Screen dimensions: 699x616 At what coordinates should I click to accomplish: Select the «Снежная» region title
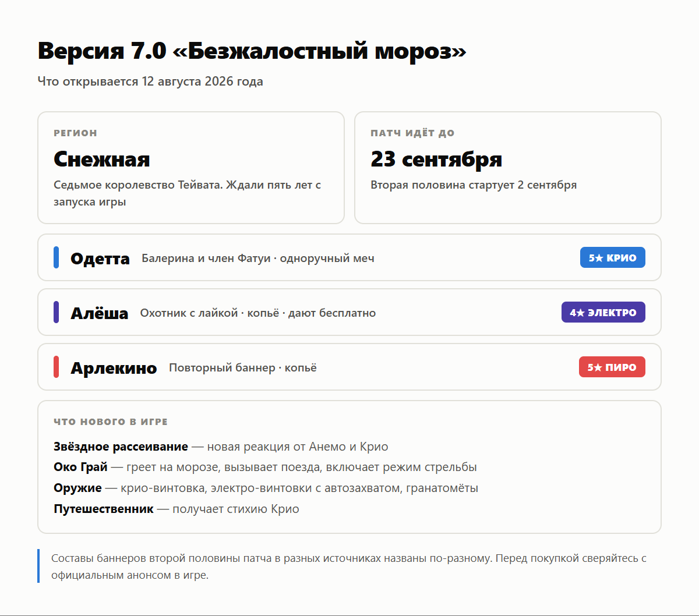(x=102, y=160)
